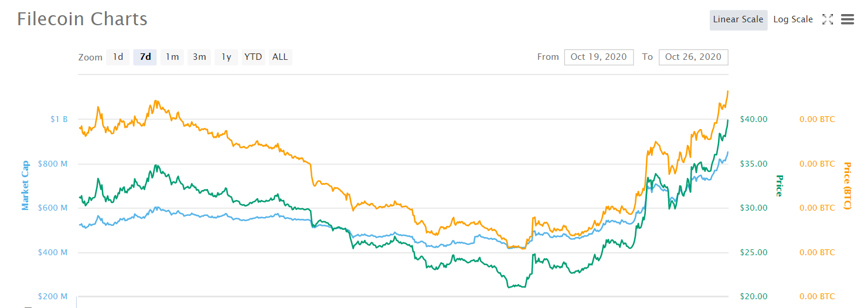Click the orange BTC line peak at right
The image size is (868, 308).
click(x=727, y=92)
